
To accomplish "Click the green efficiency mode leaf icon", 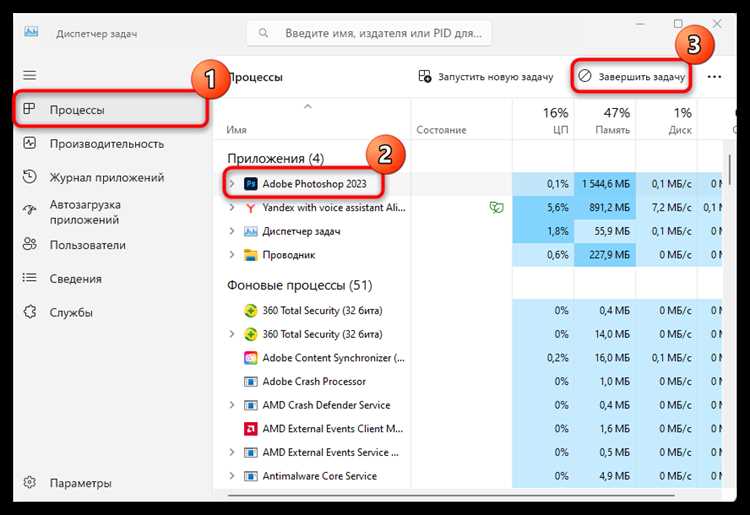I will point(496,208).
